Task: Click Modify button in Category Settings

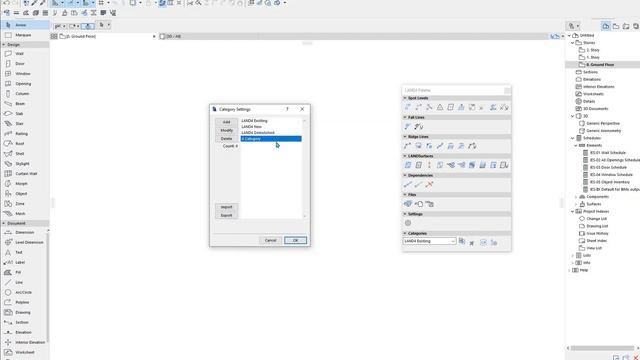Action: coord(227,130)
